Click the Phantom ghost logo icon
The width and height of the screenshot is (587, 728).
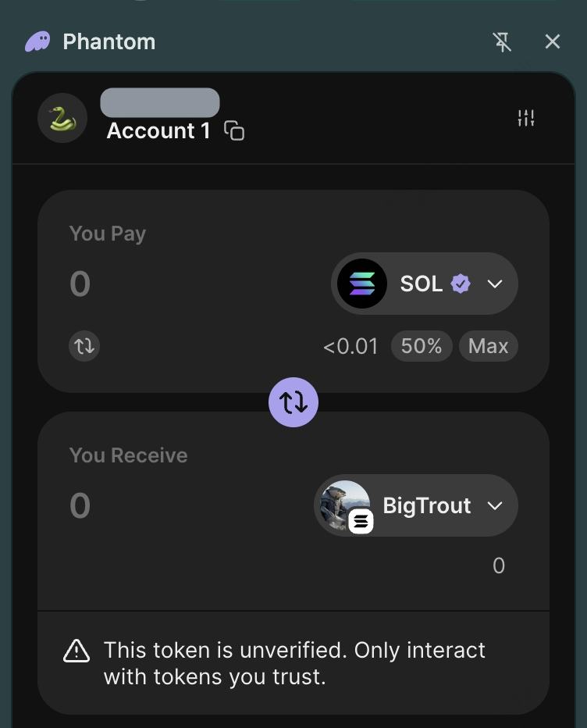point(37,41)
